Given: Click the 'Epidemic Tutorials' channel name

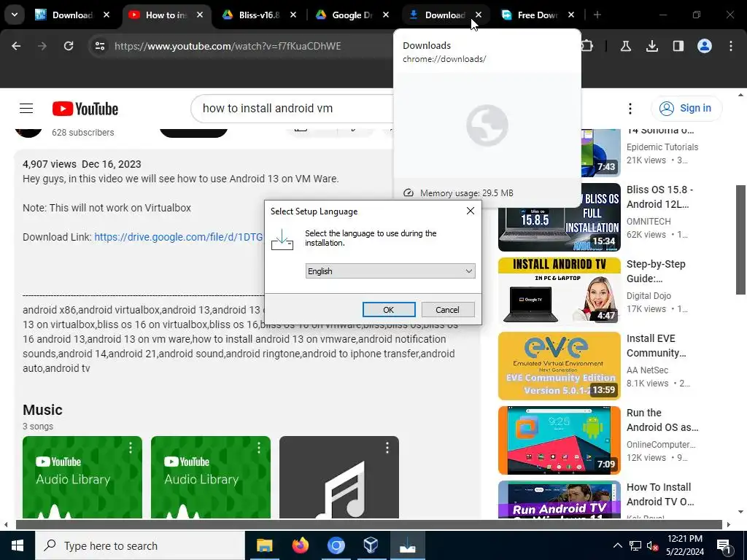Looking at the screenshot, I should 662,147.
